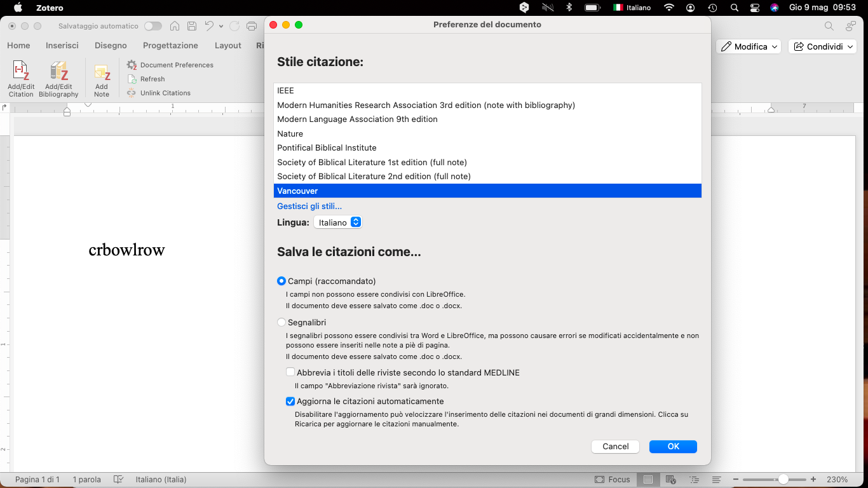This screenshot has width=868, height=488.
Task: Open Add/Edit Bibliography in Zotero ribbon
Action: 58,79
